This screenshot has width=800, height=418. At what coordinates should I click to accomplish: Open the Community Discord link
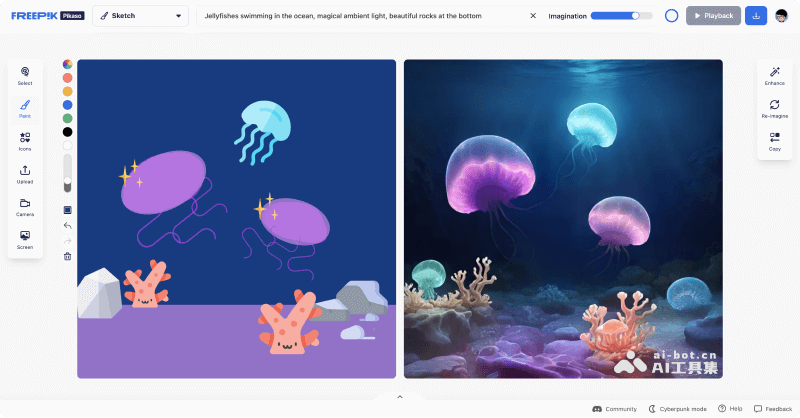point(614,409)
